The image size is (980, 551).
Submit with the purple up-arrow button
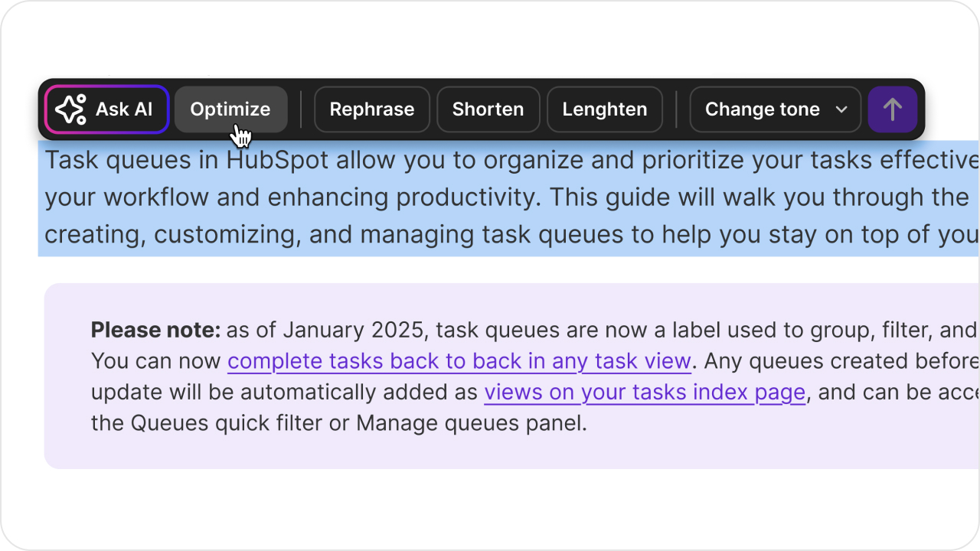point(892,109)
